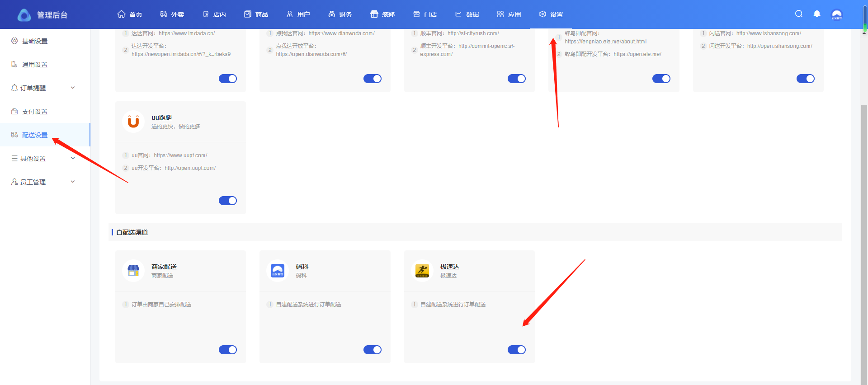Click the user avatar icon
The width and height of the screenshot is (868, 385).
[x=837, y=14]
